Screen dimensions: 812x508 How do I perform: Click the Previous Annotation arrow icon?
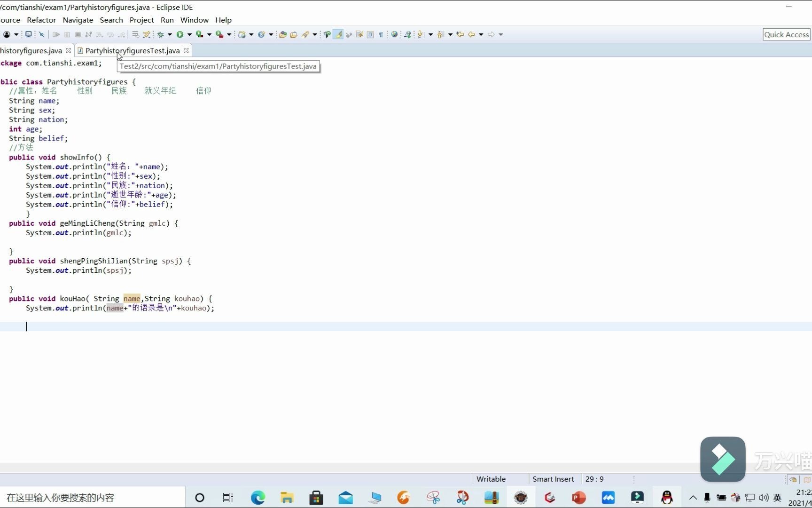440,34
